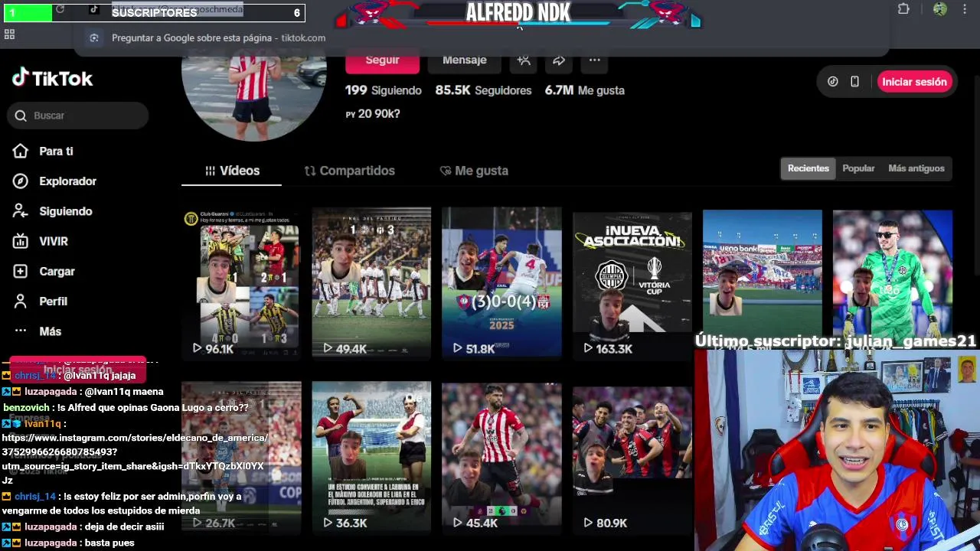The width and height of the screenshot is (980, 551).
Task: Click SUSCRIPTORES counter overlay
Action: pos(153,12)
